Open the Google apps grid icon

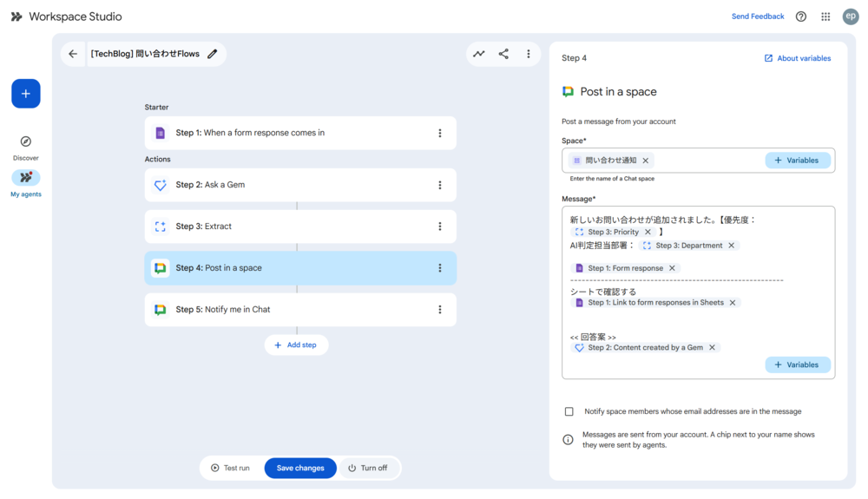(x=825, y=16)
